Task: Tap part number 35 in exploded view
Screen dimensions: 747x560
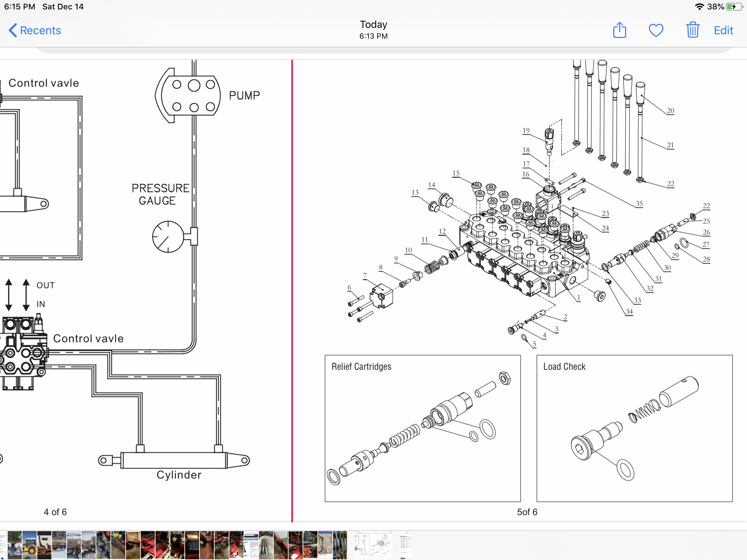Action: [x=639, y=203]
